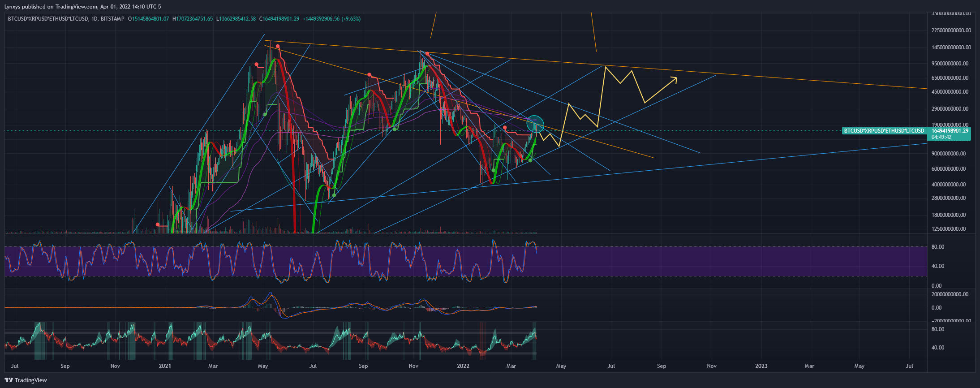This screenshot has width=980, height=388.
Task: Click the change value +1449392906.56 (+9.63%)
Action: (331, 19)
